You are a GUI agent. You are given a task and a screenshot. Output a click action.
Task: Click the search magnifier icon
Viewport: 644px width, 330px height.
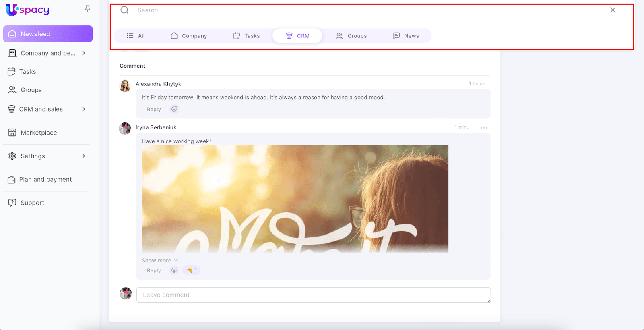pos(125,10)
